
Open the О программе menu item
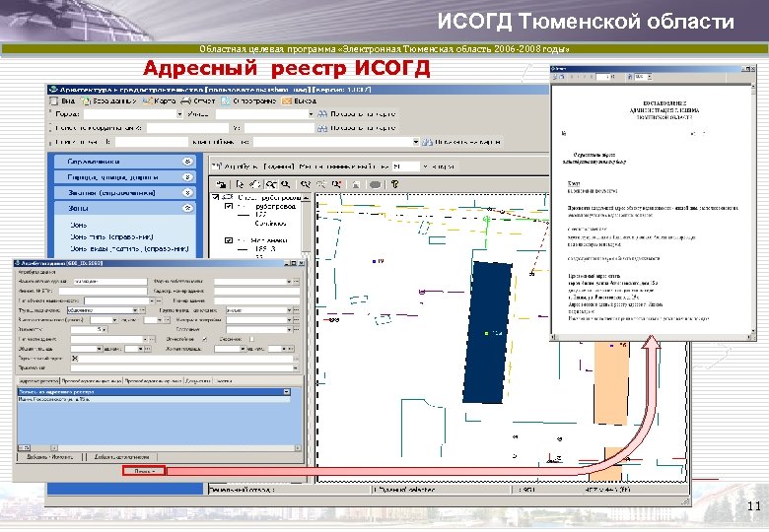click(x=248, y=100)
